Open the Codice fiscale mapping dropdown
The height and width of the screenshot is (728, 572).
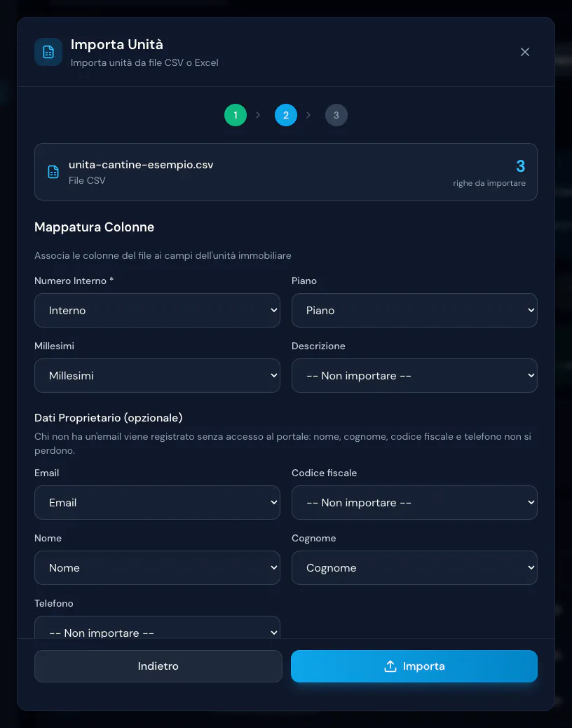click(x=414, y=502)
